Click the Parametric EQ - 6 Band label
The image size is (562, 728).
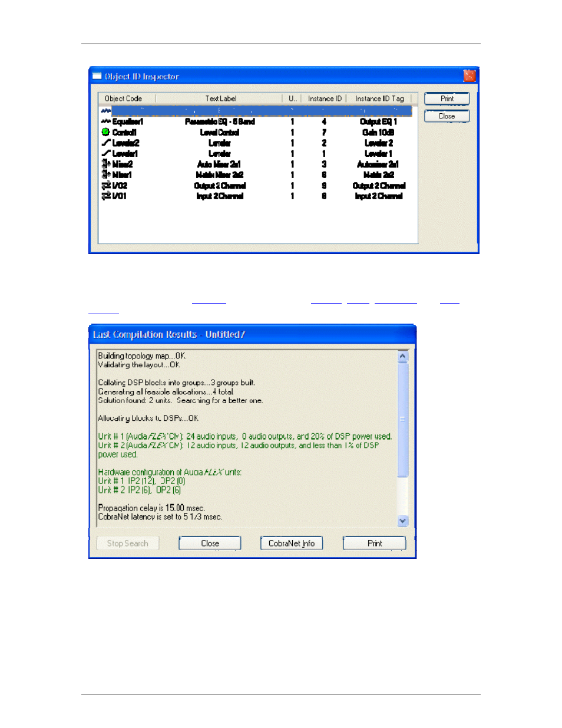point(220,121)
